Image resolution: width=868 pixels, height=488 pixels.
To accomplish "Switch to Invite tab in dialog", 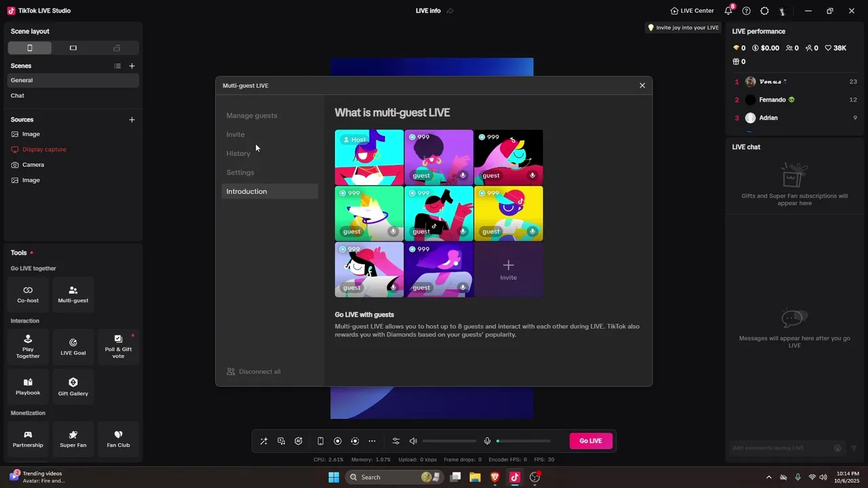I will (270, 134).
